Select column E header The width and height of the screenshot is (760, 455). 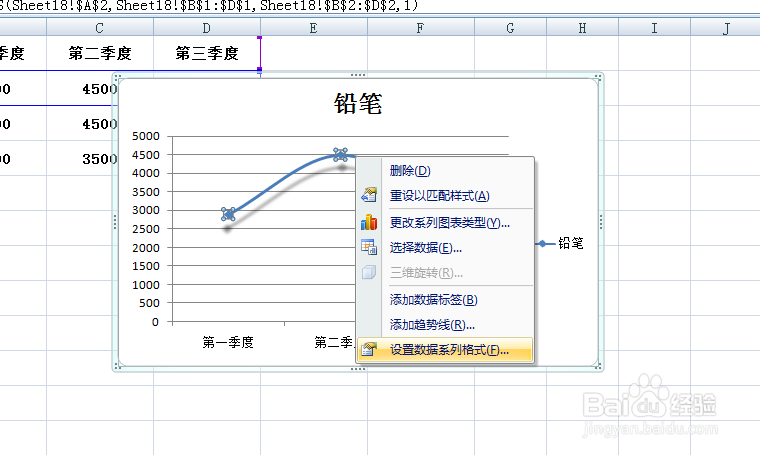(314, 28)
